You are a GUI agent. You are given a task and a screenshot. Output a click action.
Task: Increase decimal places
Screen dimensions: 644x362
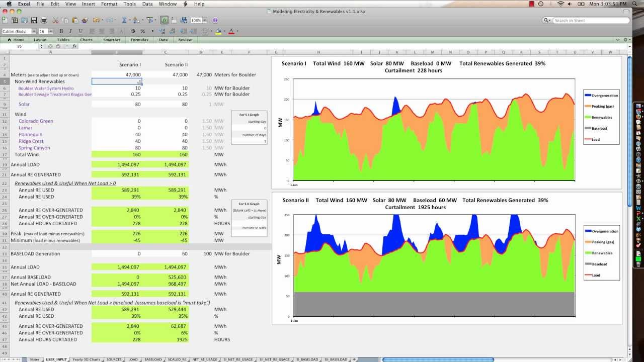(162, 31)
